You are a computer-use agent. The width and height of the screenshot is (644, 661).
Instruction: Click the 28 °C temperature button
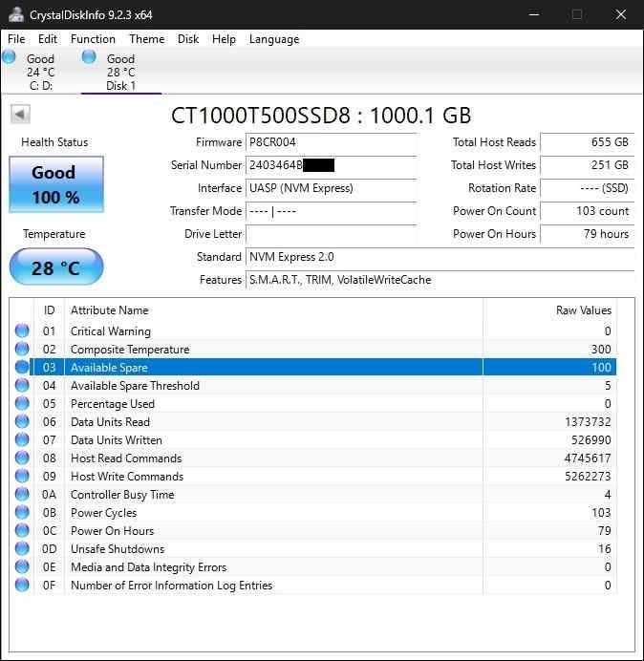[x=56, y=267]
